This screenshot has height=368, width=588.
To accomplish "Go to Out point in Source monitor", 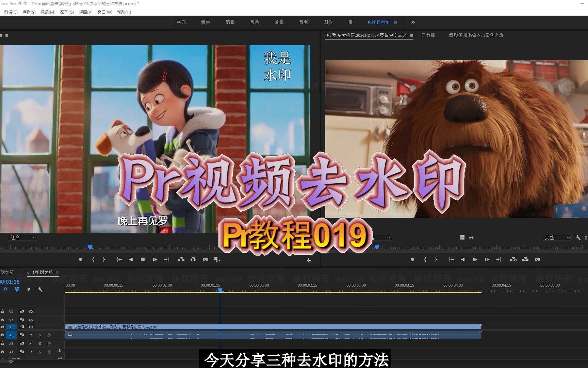I will pyautogui.click(x=499, y=260).
